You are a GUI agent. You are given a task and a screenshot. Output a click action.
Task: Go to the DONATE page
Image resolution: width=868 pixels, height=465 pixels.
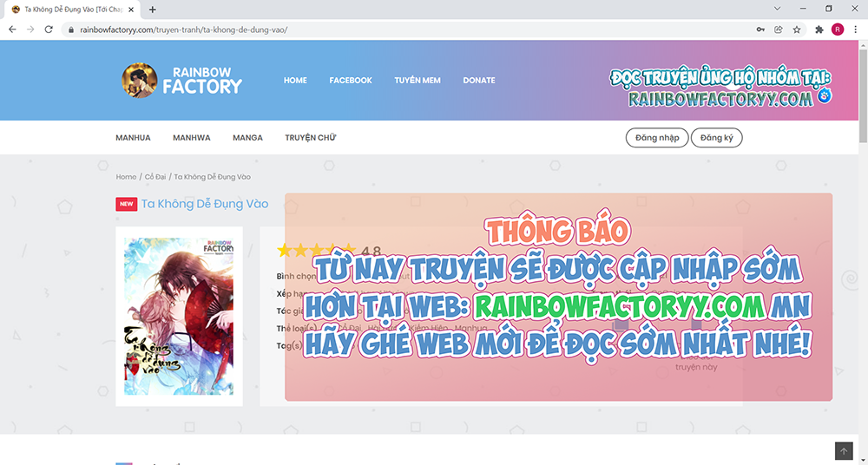pyautogui.click(x=479, y=81)
